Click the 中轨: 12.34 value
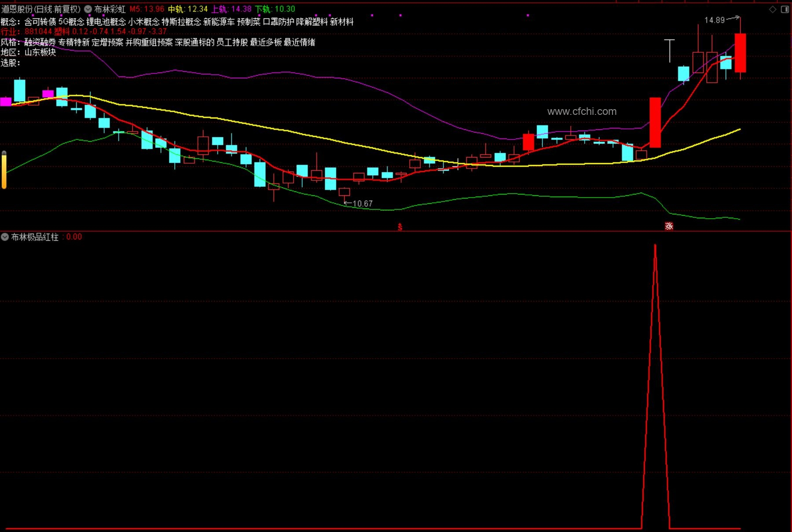 pyautogui.click(x=188, y=9)
